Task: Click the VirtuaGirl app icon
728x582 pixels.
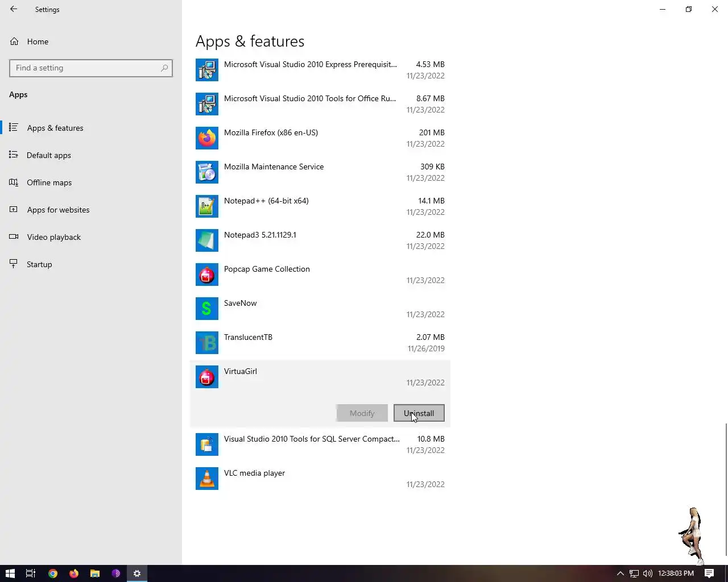Action: tap(207, 377)
